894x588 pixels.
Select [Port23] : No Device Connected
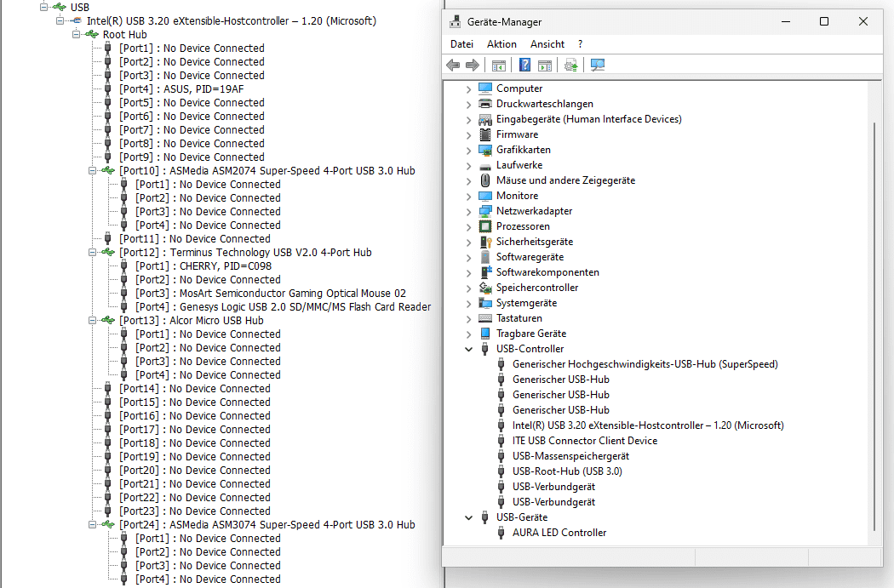pyautogui.click(x=195, y=511)
